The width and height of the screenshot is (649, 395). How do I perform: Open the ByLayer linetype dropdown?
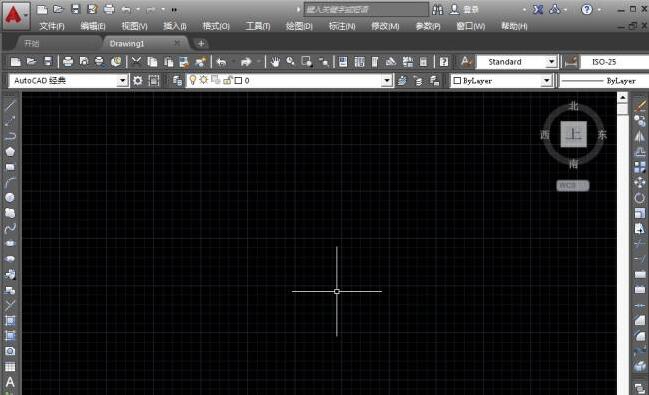pyautogui.click(x=604, y=81)
